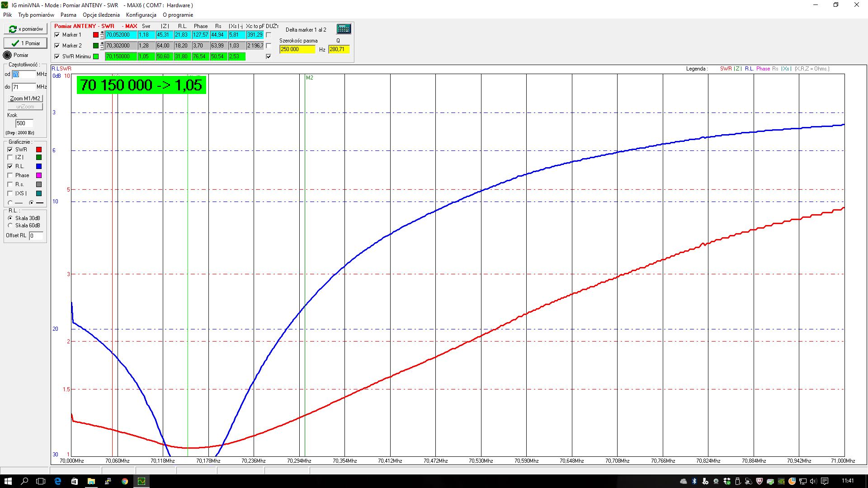Open the Opcje śledzenia menu
This screenshot has height=488, width=868.
[x=101, y=15]
